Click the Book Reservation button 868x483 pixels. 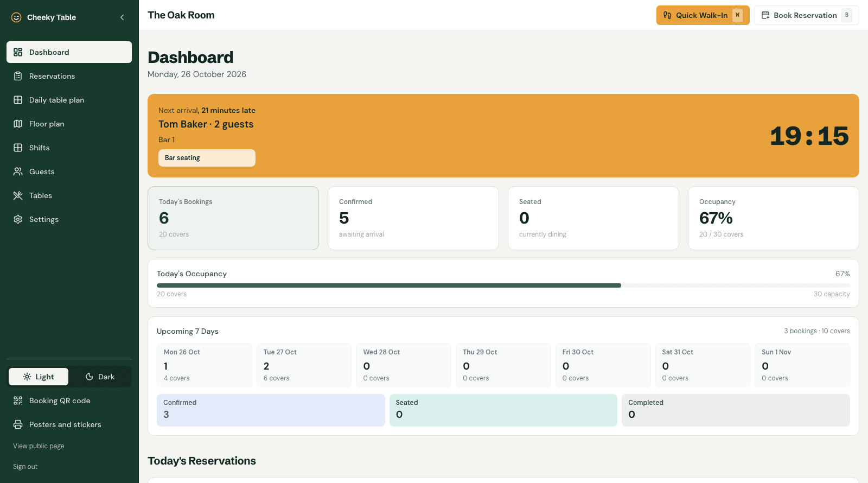[806, 15]
